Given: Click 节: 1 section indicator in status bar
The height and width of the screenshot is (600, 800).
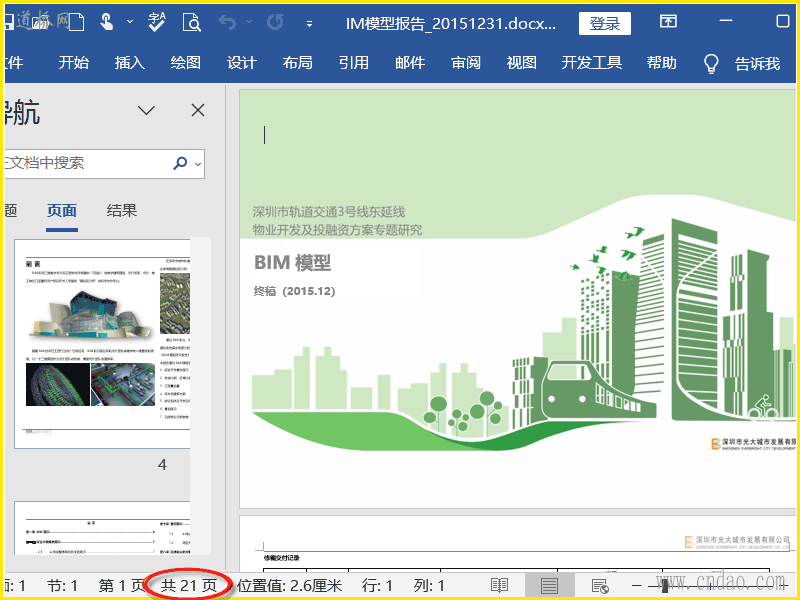Looking at the screenshot, I should (62, 586).
